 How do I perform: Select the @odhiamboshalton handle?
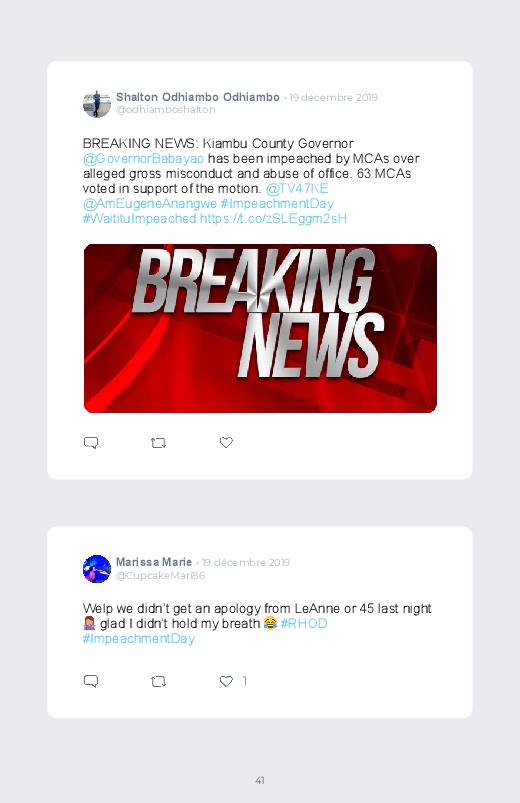[165, 110]
